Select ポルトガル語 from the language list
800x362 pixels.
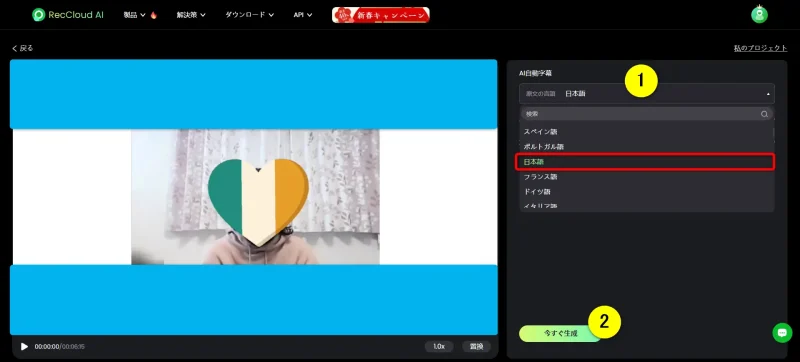[647, 147]
